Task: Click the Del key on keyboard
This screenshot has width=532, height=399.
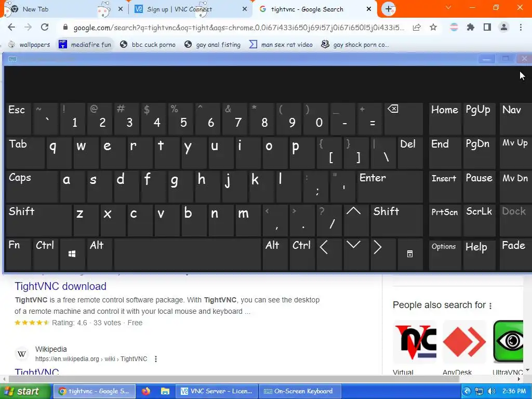Action: click(x=410, y=152)
